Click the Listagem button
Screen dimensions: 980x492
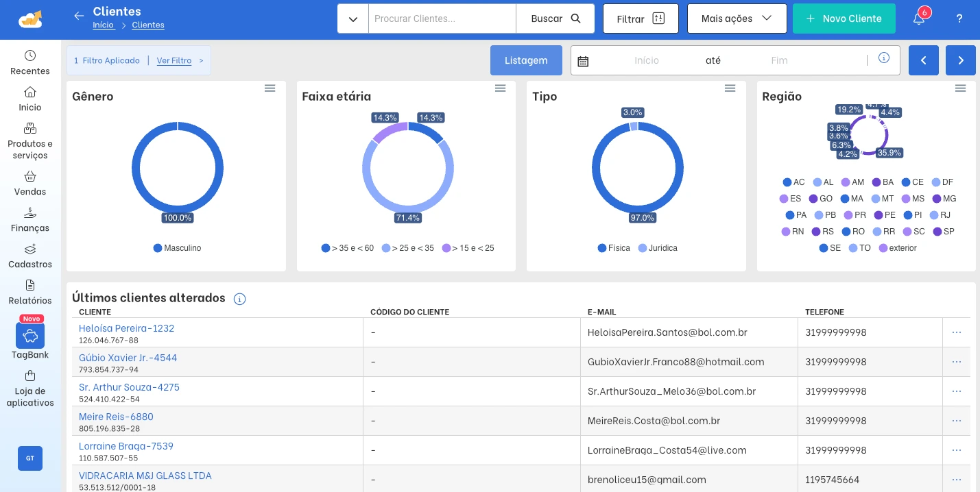pyautogui.click(x=526, y=60)
